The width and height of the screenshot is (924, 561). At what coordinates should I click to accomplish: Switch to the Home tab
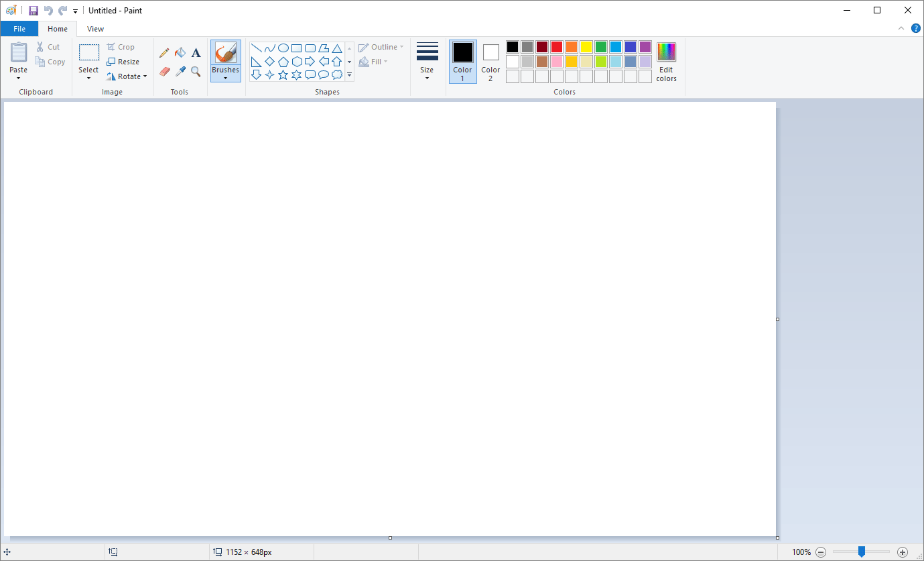coord(58,29)
